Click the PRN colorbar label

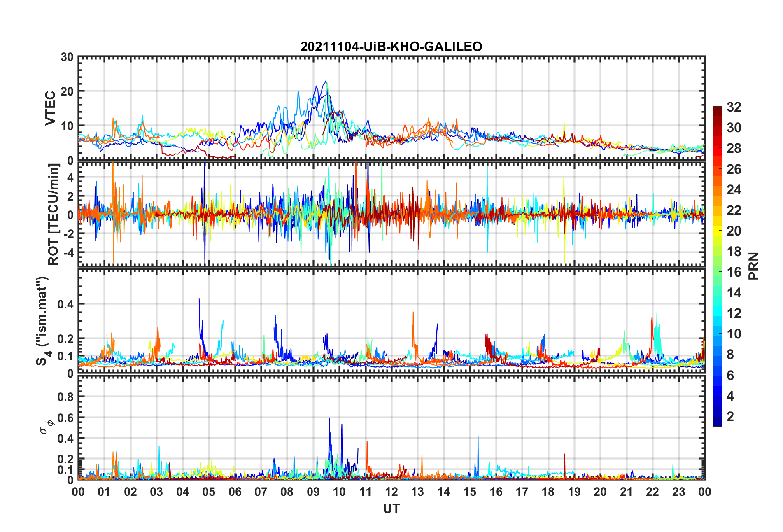753,266
